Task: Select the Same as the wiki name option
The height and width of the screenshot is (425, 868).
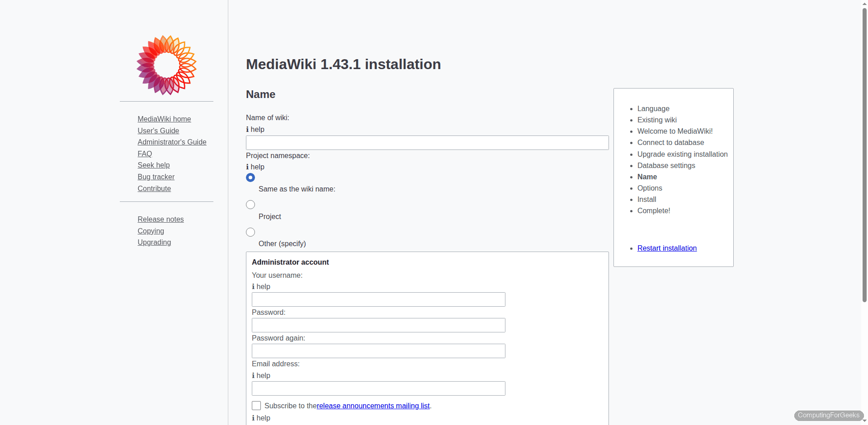Action: pyautogui.click(x=250, y=177)
